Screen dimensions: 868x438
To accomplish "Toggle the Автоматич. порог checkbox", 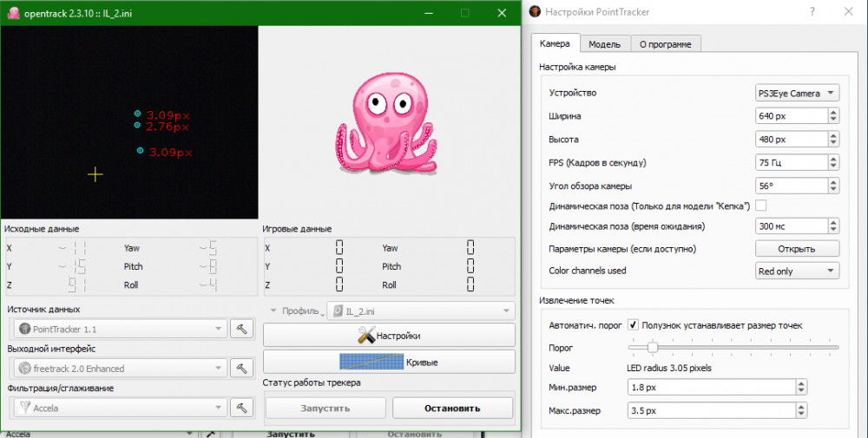I will point(633,325).
